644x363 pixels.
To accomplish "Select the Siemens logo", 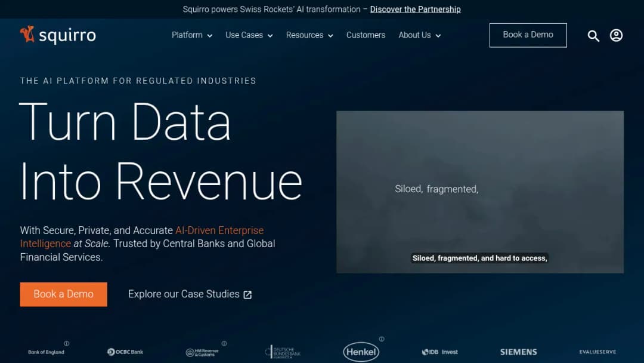I will pos(518,352).
